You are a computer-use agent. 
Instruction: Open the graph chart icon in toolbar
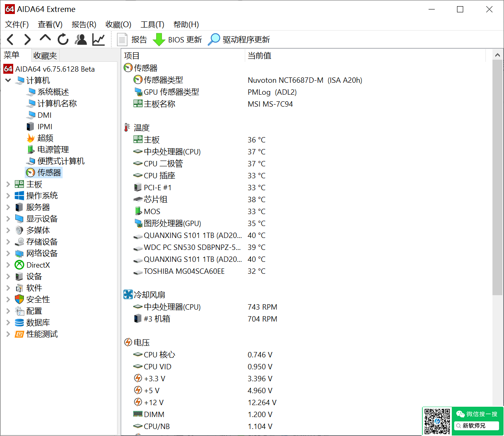(98, 40)
